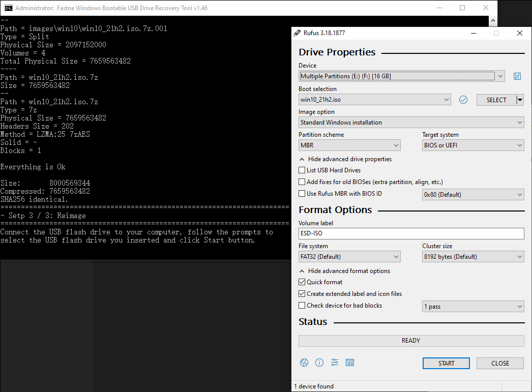Open language selection globe icon in Rufus

coord(304,363)
